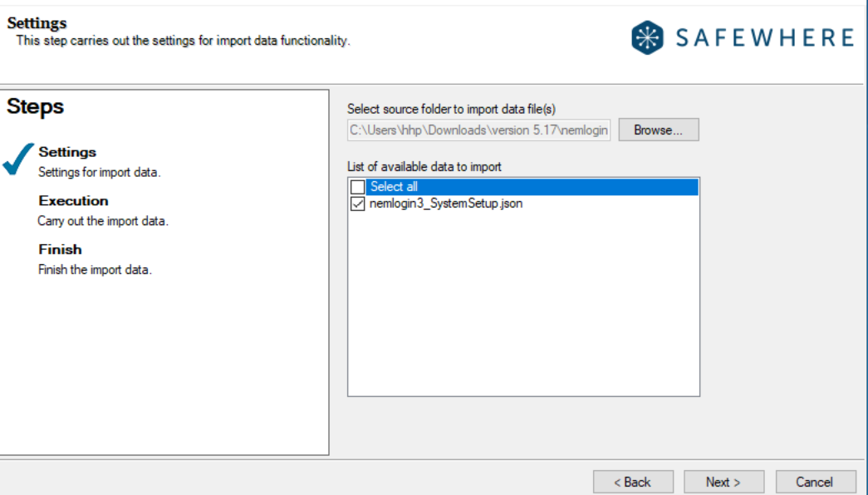Select the Execution step heading
This screenshot has width=868, height=495.
[x=73, y=200]
